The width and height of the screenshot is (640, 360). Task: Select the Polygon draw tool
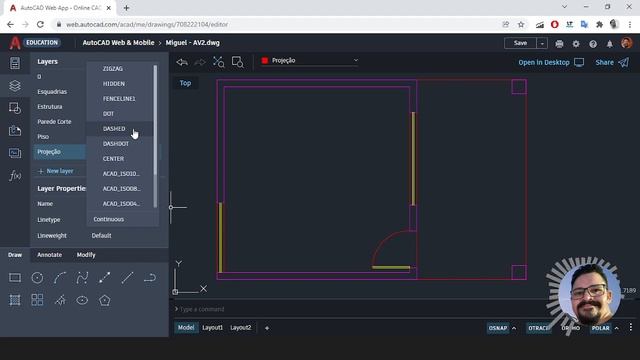(x=104, y=300)
